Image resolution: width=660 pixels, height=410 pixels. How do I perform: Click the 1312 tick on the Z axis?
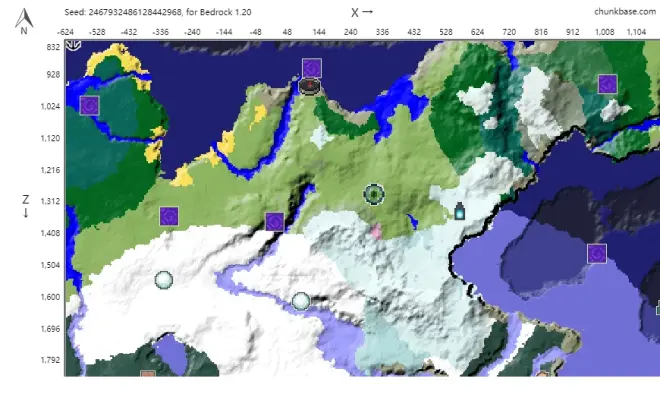[47, 201]
